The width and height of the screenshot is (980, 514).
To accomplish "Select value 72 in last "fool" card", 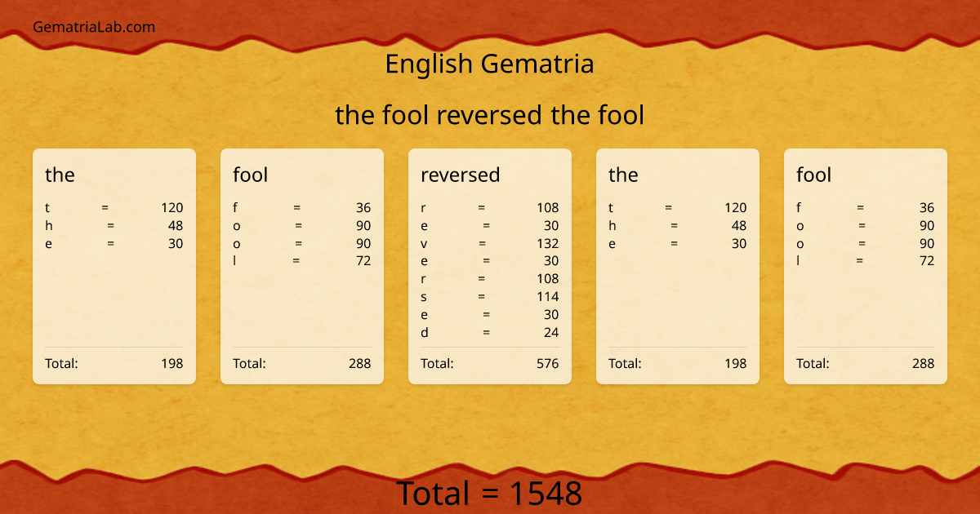I will pos(927,261).
